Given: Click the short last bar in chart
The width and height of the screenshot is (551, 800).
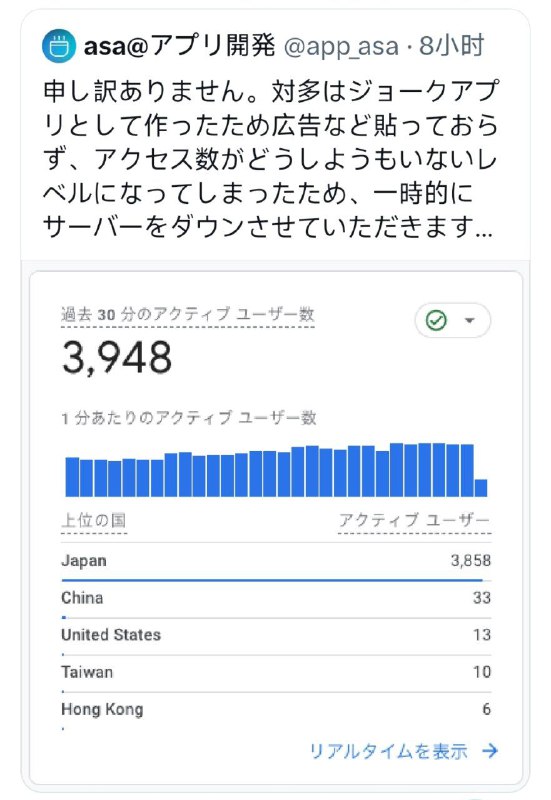Looking at the screenshot, I should 481,488.
